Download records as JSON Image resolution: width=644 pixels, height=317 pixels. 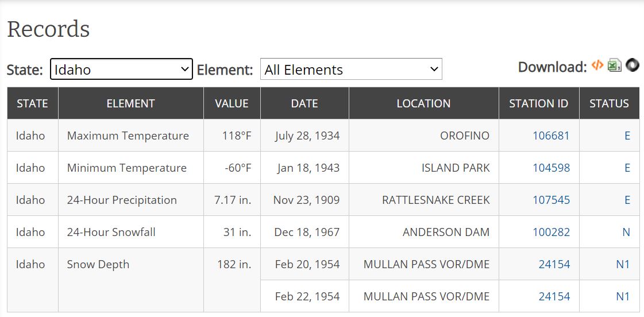click(x=633, y=65)
